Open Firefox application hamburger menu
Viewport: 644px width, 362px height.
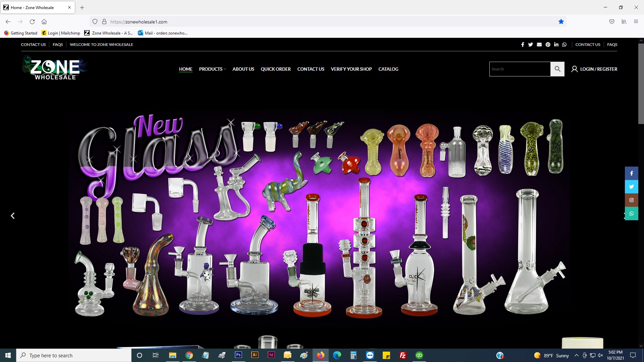click(x=636, y=22)
